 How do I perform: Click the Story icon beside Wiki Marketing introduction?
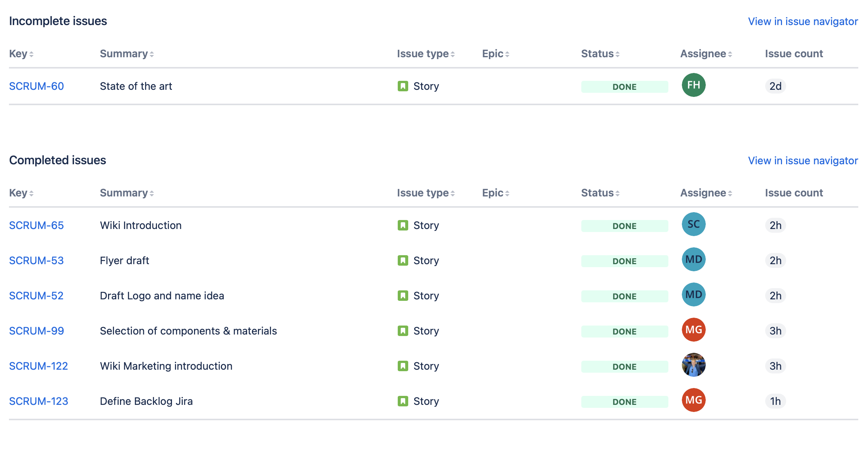[x=403, y=366]
